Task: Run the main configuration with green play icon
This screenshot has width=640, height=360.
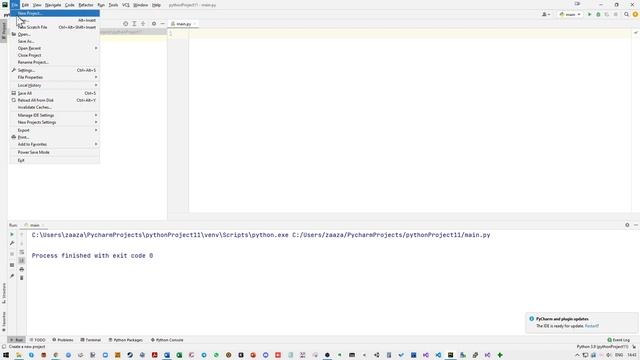Action: pos(589,14)
